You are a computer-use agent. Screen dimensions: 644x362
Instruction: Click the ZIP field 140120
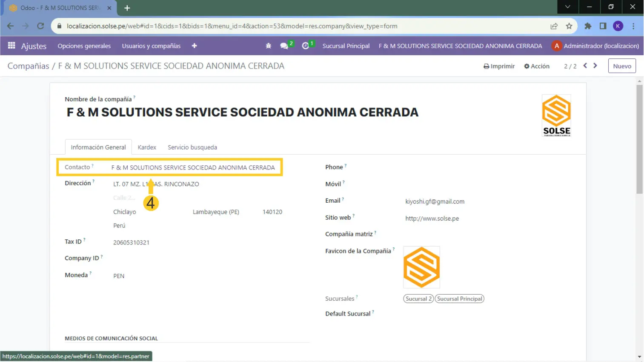(272, 212)
